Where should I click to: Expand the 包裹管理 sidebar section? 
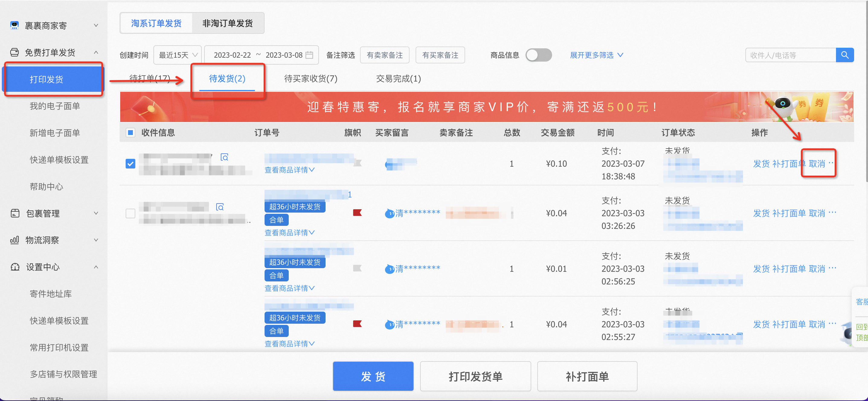pyautogui.click(x=96, y=213)
